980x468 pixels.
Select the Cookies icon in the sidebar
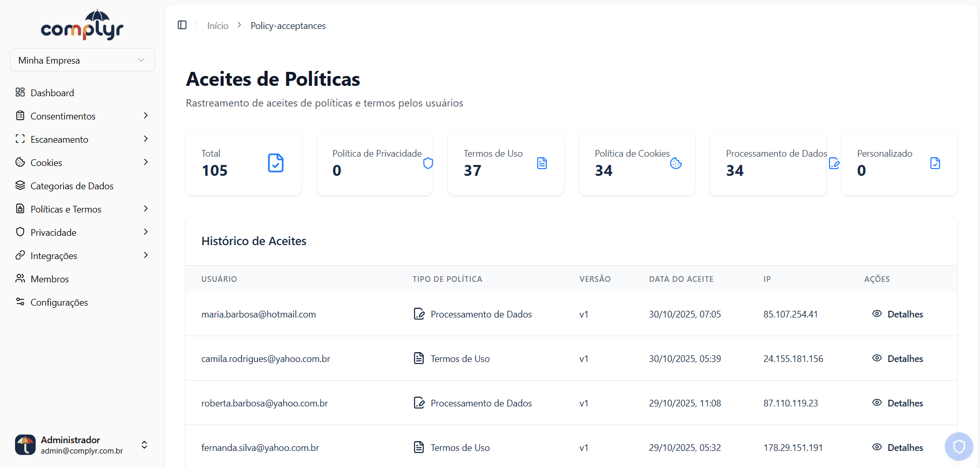(20, 162)
